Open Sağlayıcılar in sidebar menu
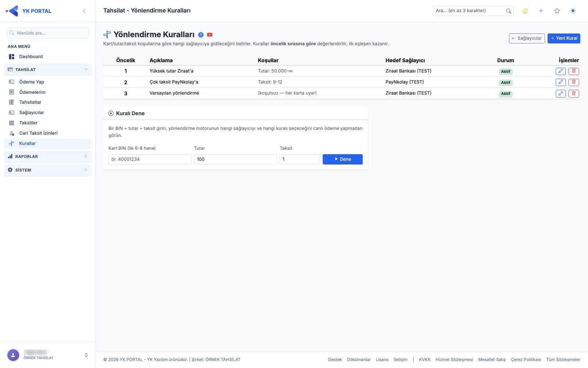This screenshot has height=368, width=588. click(48, 113)
